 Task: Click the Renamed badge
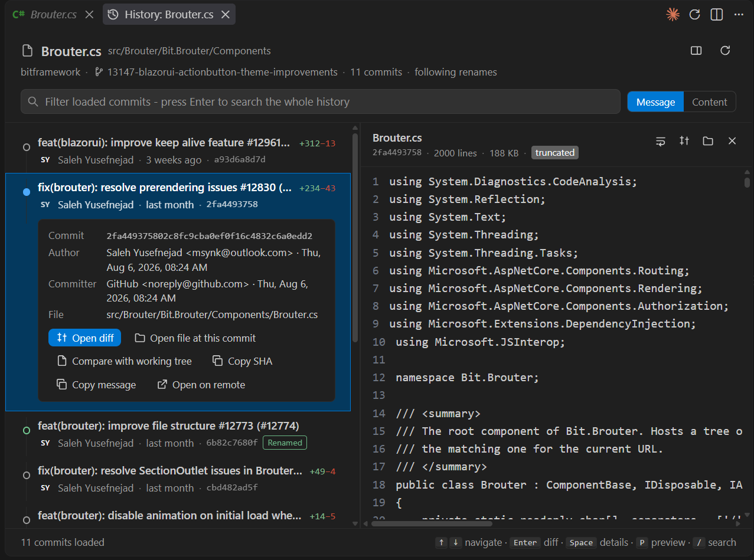pyautogui.click(x=285, y=443)
